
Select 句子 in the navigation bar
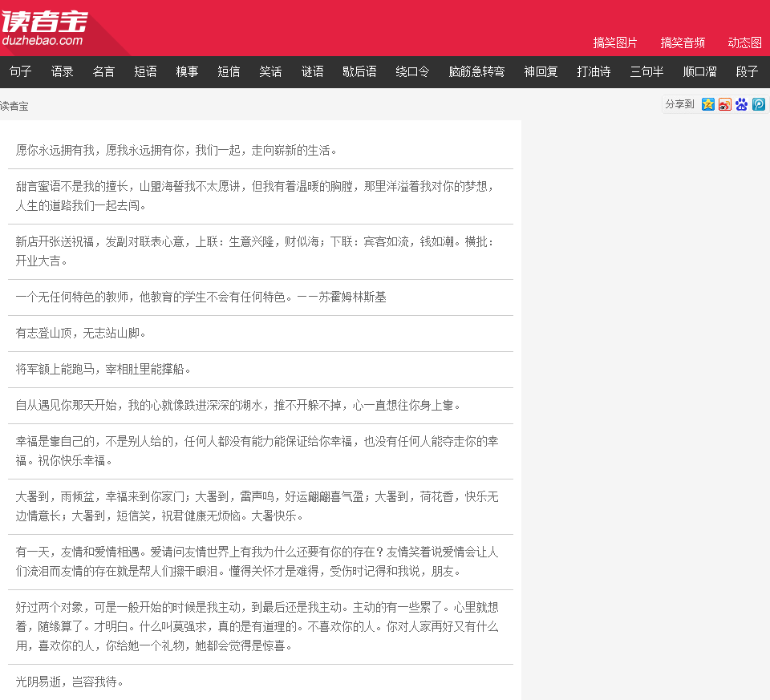[x=21, y=72]
